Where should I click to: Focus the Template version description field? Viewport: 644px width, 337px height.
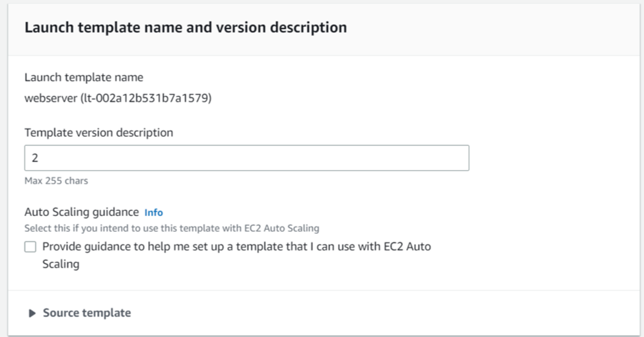(x=246, y=158)
